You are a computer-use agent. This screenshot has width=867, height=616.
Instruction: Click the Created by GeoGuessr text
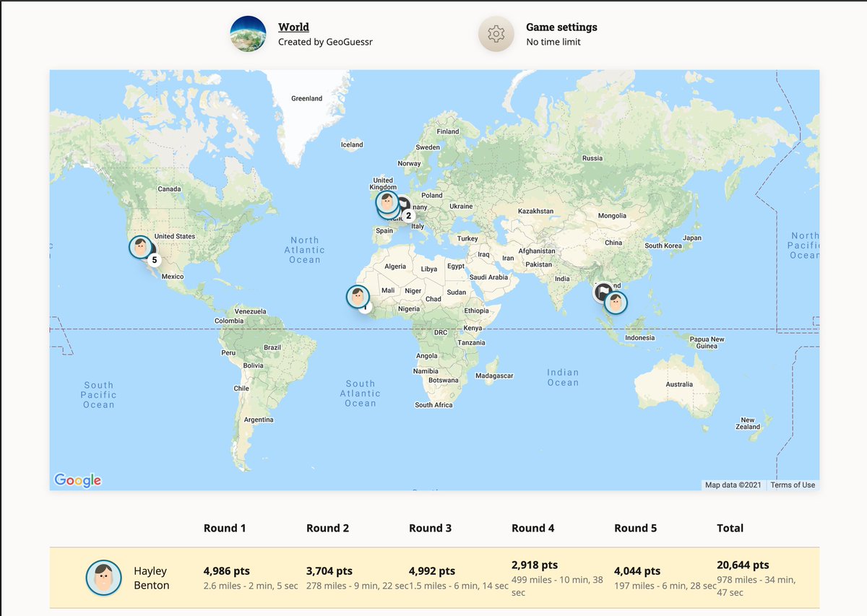click(325, 42)
